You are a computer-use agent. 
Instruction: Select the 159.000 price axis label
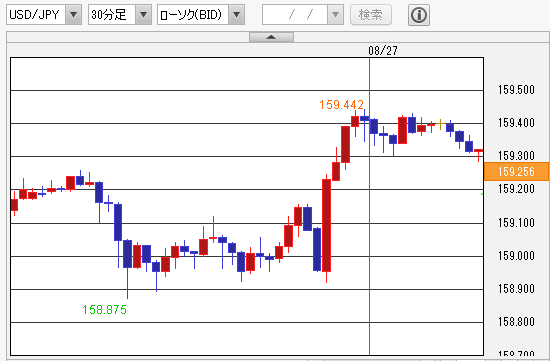click(516, 255)
